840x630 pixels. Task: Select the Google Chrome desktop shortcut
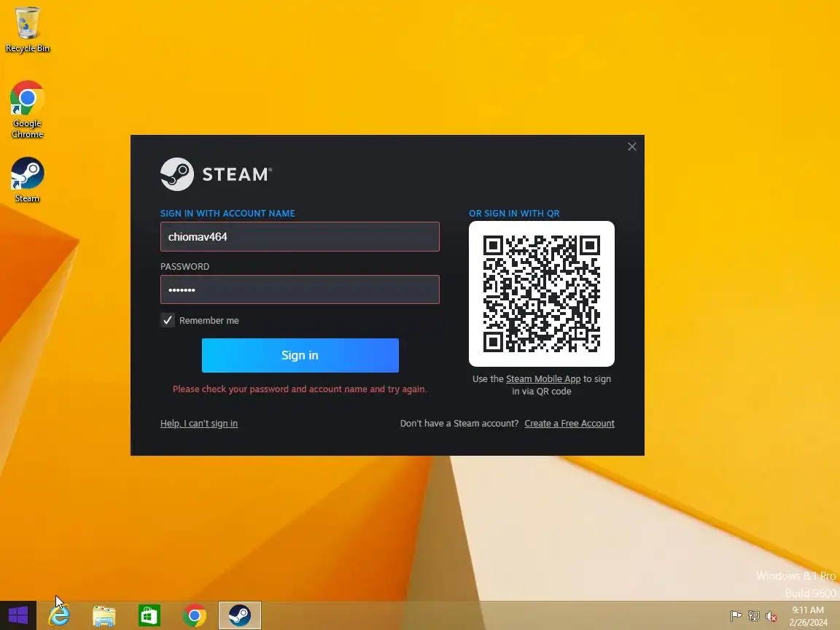pos(27,110)
